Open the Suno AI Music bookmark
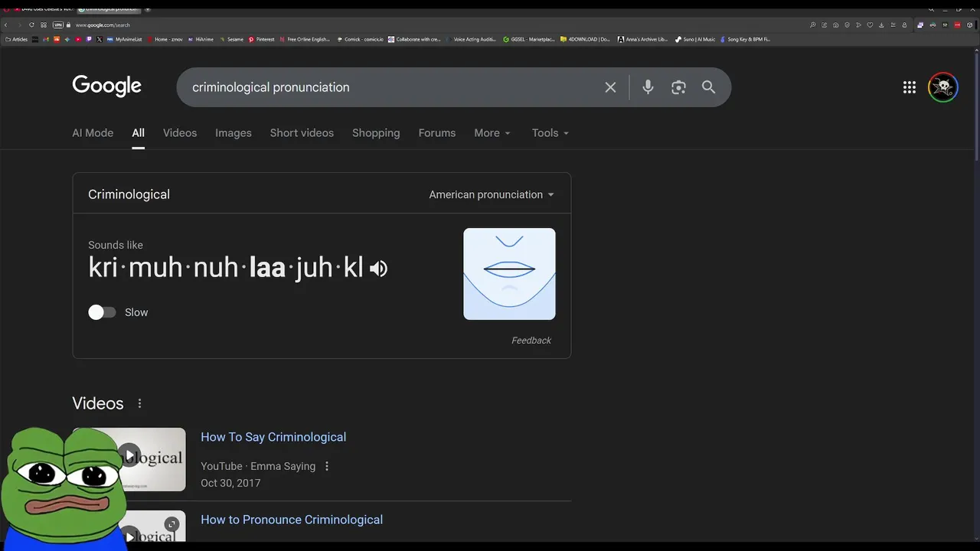The width and height of the screenshot is (980, 551). pyautogui.click(x=695, y=39)
